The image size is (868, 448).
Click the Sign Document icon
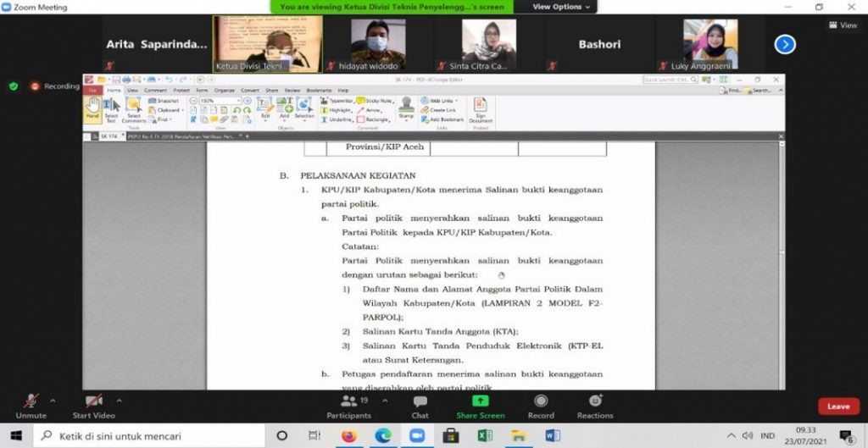click(x=481, y=111)
